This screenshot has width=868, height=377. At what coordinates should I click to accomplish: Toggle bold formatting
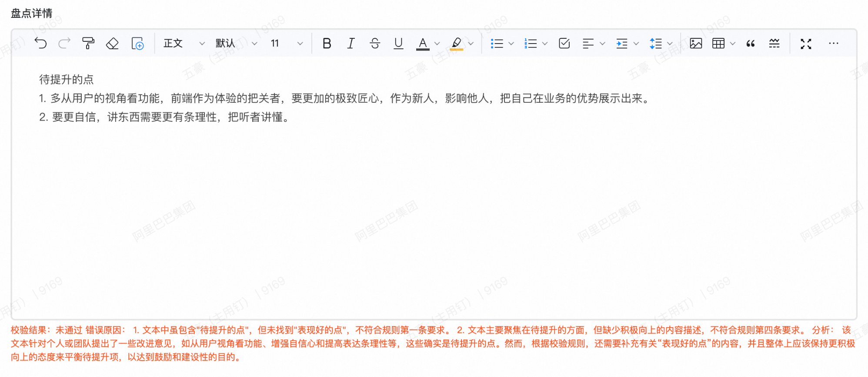[x=327, y=44]
